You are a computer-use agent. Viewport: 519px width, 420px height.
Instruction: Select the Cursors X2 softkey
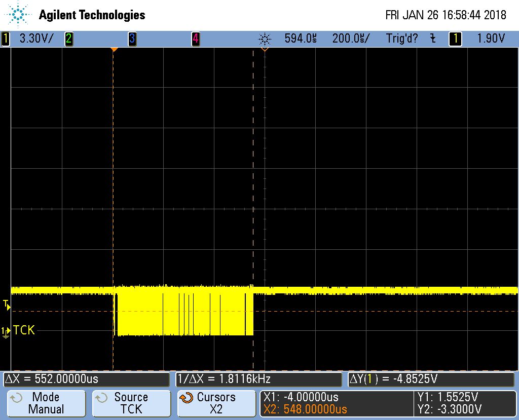click(216, 403)
